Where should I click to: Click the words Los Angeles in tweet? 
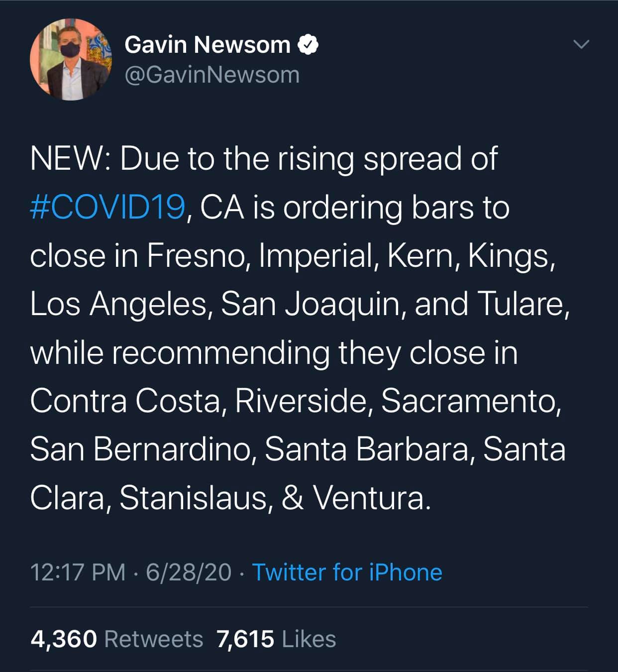point(117,304)
